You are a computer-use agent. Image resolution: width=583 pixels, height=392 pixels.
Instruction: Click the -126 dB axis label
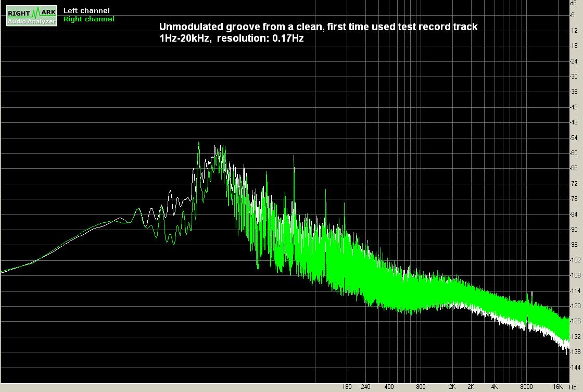575,321
